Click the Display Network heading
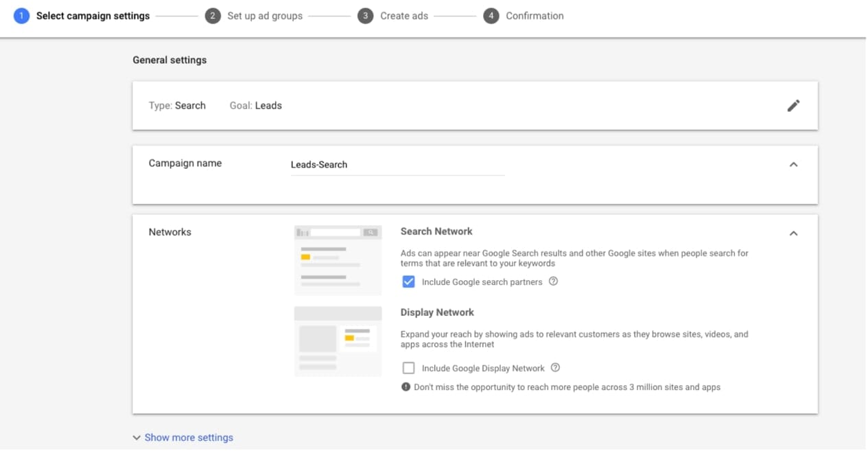868x454 pixels. click(x=437, y=313)
